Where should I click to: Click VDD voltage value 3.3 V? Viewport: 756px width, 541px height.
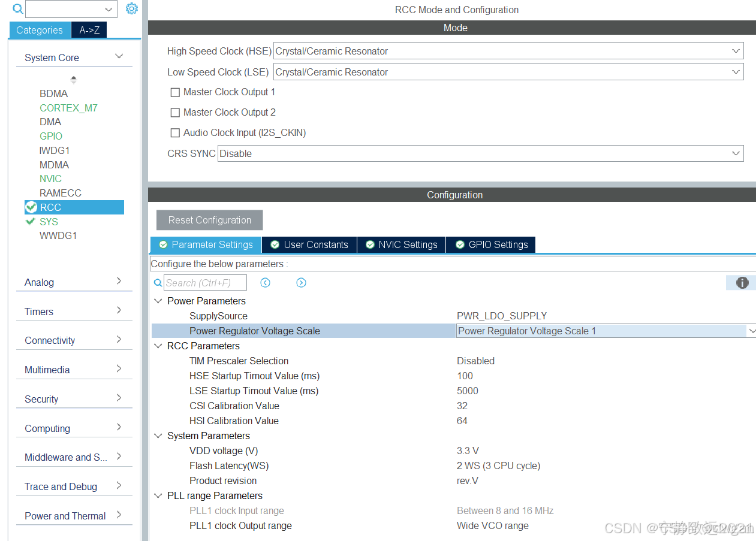(468, 451)
